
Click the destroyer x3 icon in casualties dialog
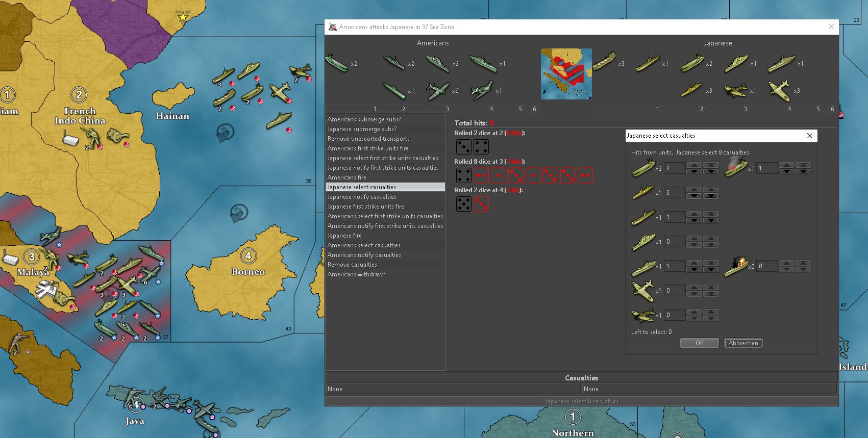(643, 192)
